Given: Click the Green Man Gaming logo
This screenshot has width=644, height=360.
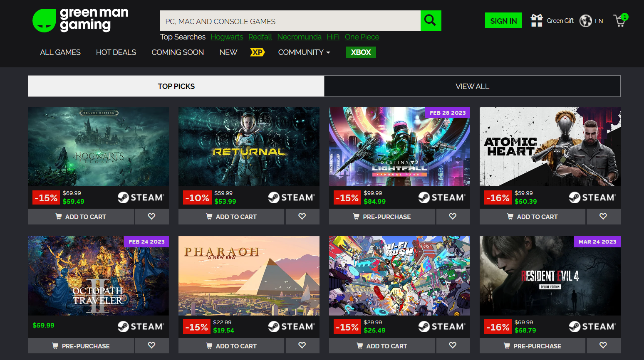Looking at the screenshot, I should (81, 20).
